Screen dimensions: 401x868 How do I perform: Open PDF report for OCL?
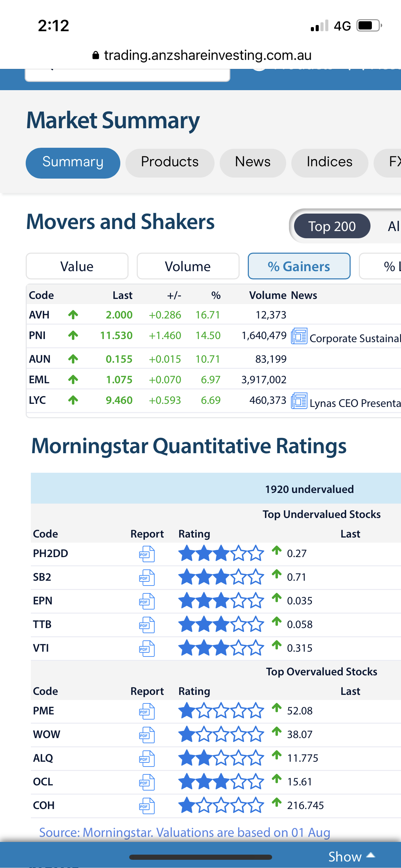click(147, 782)
